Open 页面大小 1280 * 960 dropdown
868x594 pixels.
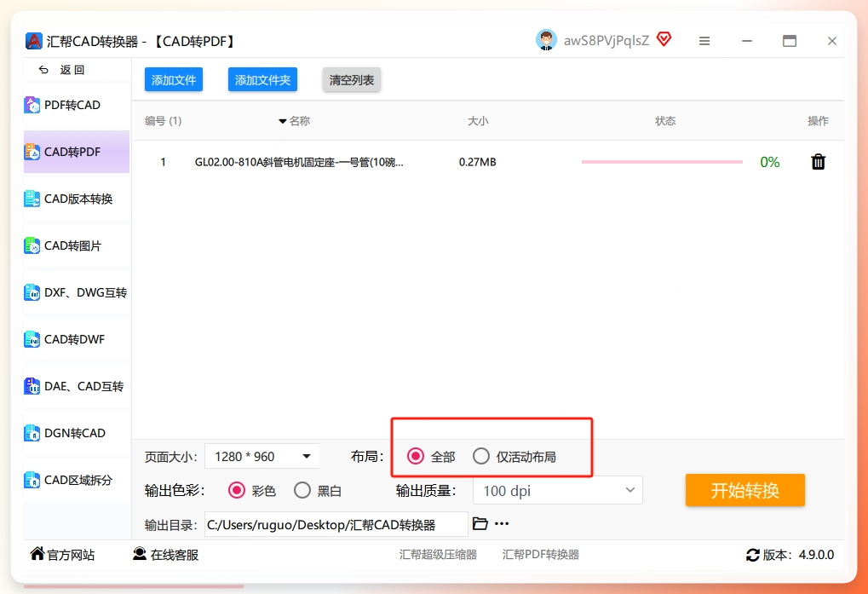(262, 456)
